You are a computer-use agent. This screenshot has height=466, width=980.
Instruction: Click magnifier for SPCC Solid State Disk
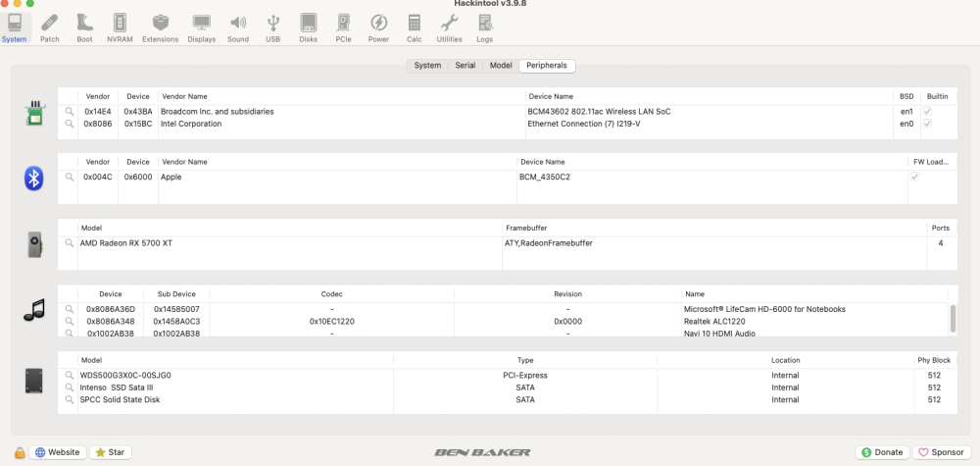[70, 399]
